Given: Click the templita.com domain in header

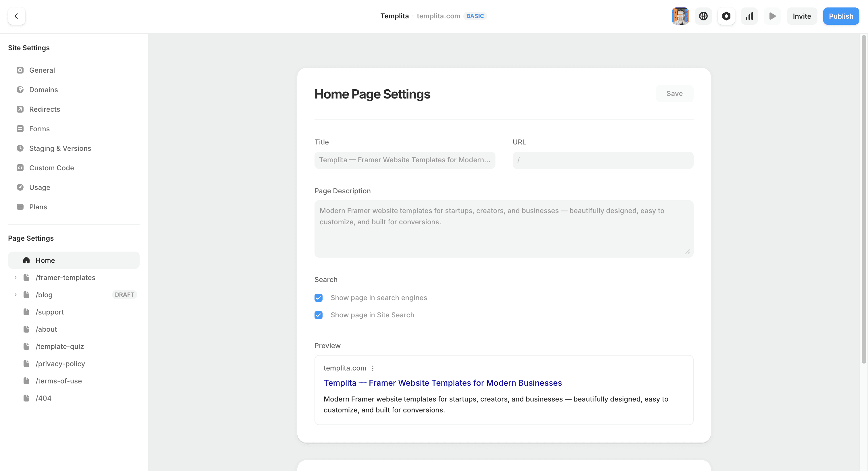Looking at the screenshot, I should [x=438, y=16].
